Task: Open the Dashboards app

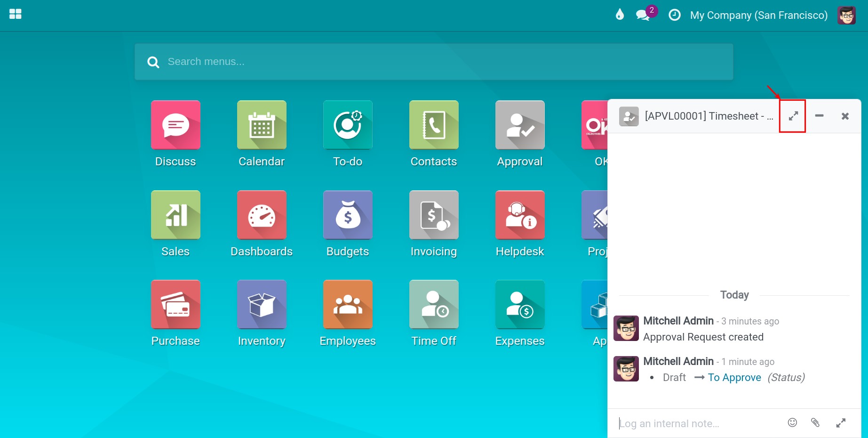Action: click(262, 215)
